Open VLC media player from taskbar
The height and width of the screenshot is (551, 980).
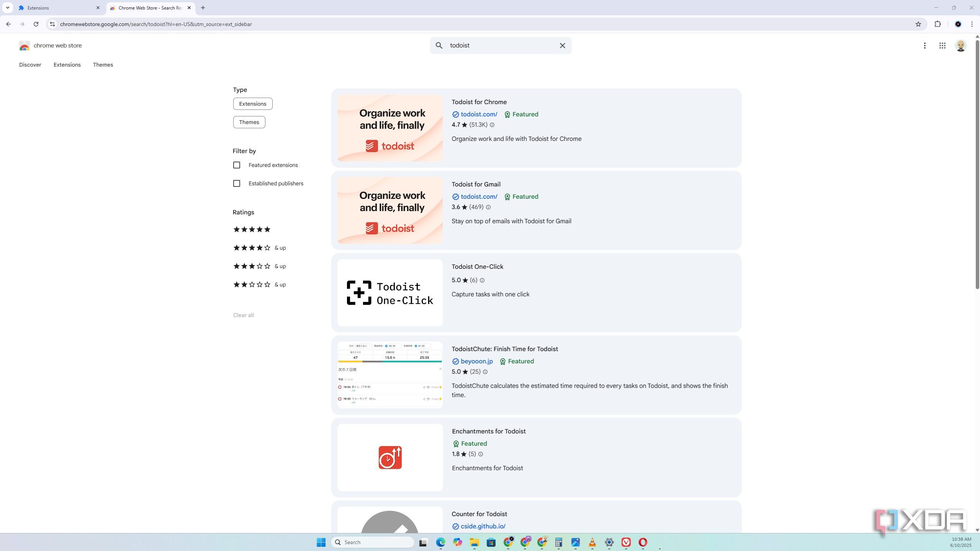coord(592,542)
